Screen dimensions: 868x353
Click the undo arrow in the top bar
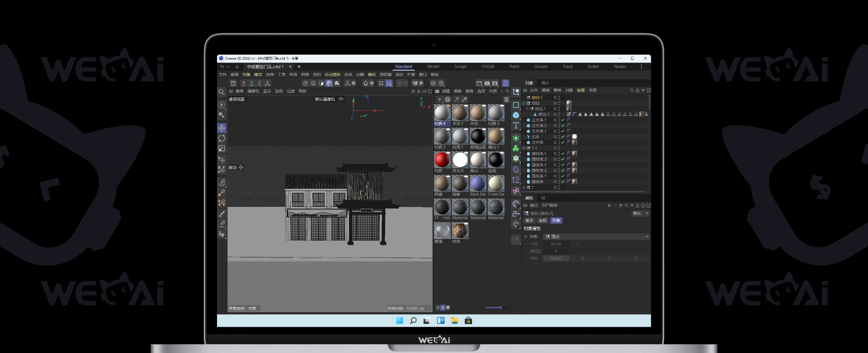[x=222, y=67]
